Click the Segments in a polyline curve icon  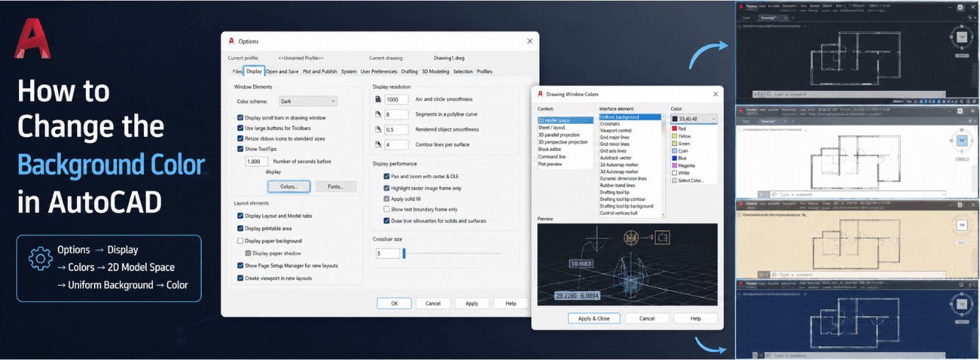pyautogui.click(x=379, y=114)
